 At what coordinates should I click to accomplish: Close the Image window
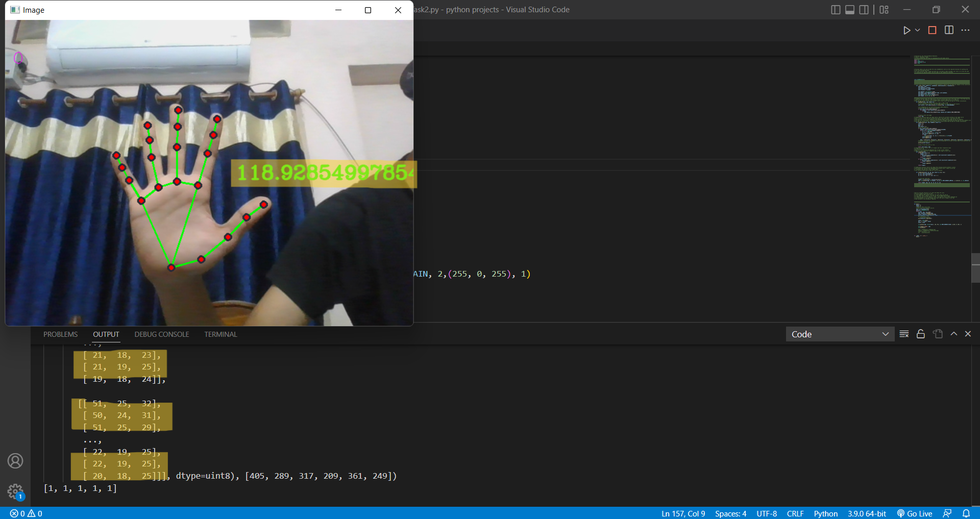pos(398,10)
